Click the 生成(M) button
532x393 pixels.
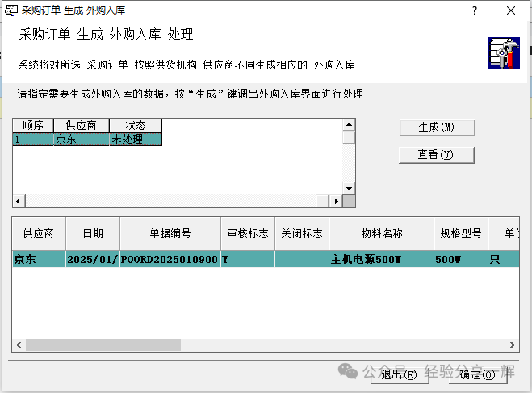[436, 128]
